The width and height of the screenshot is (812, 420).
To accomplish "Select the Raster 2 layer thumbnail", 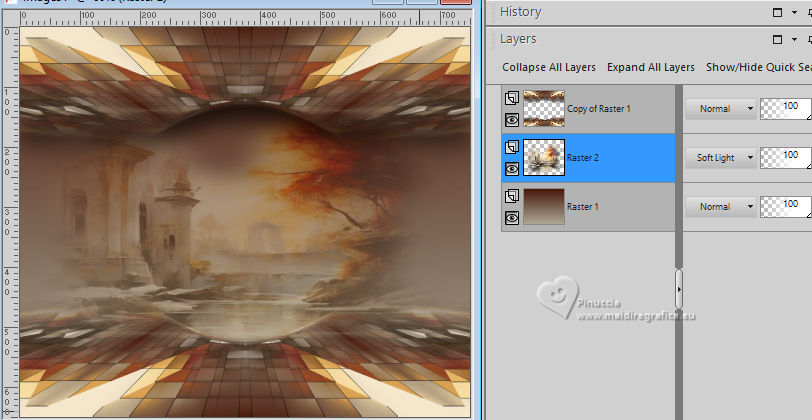I will click(x=544, y=157).
